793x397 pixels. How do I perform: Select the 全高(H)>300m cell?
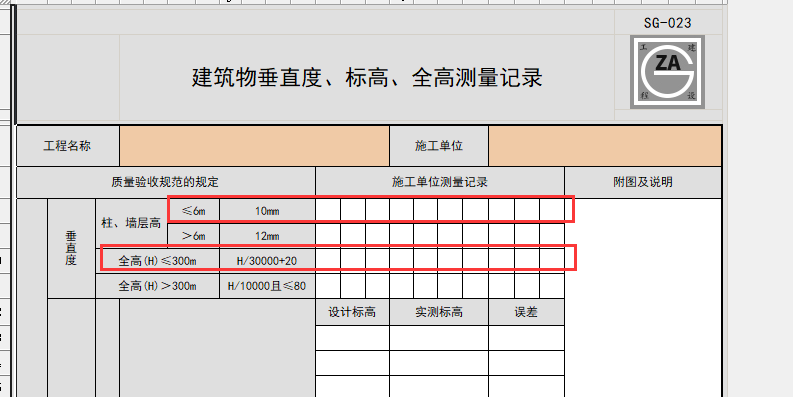[x=157, y=286]
